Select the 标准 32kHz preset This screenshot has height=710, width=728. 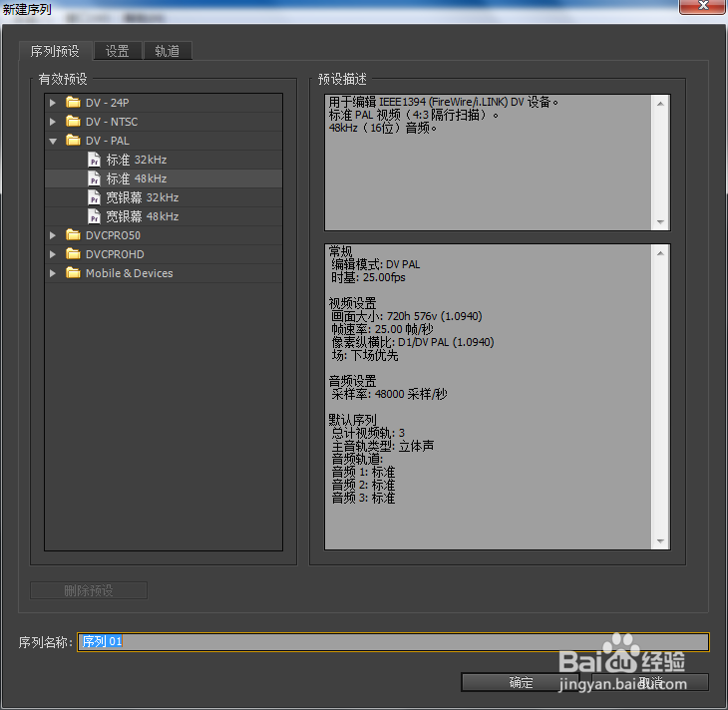164,160
